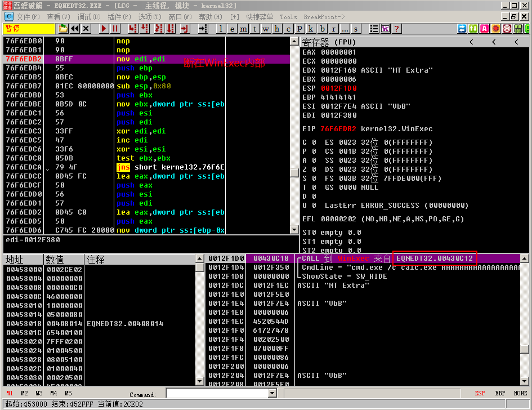This screenshot has height=410, width=532.
Task: Click the NONE stack mode button
Action: (x=520, y=393)
